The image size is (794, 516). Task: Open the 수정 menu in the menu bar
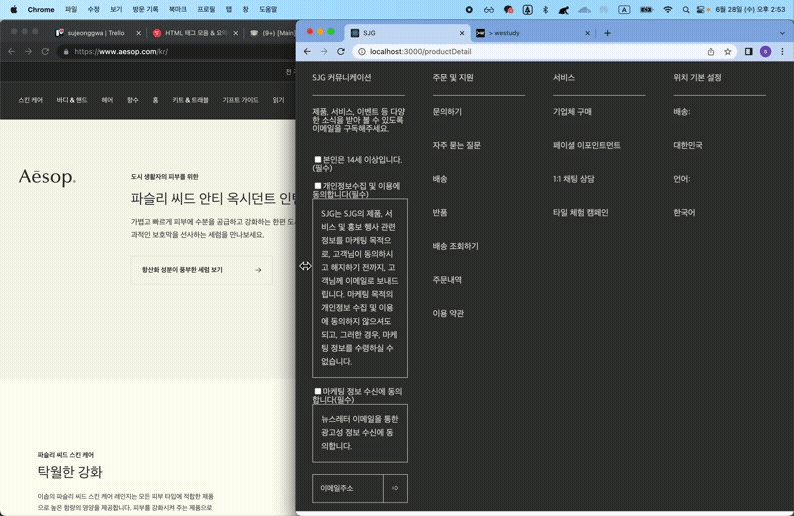pyautogui.click(x=94, y=9)
